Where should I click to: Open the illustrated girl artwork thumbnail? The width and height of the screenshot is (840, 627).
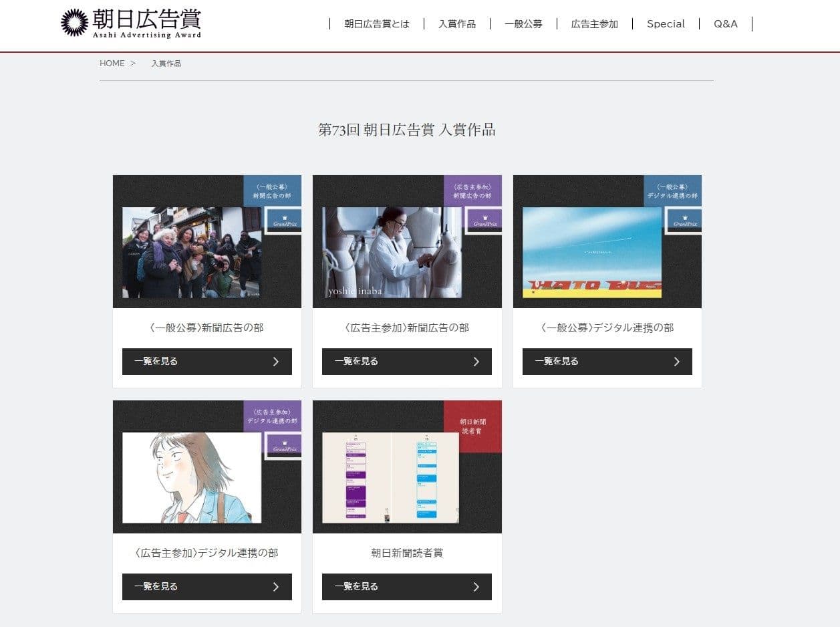192,477
